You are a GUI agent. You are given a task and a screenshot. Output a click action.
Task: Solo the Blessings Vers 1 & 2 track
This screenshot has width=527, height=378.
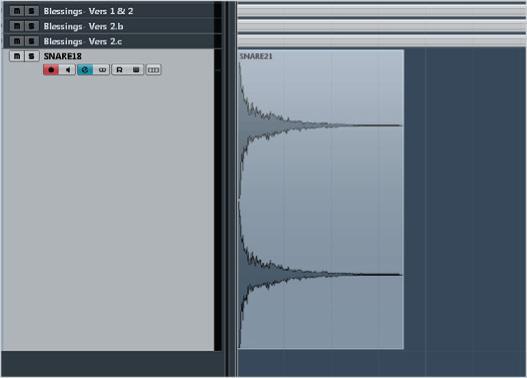click(x=32, y=11)
